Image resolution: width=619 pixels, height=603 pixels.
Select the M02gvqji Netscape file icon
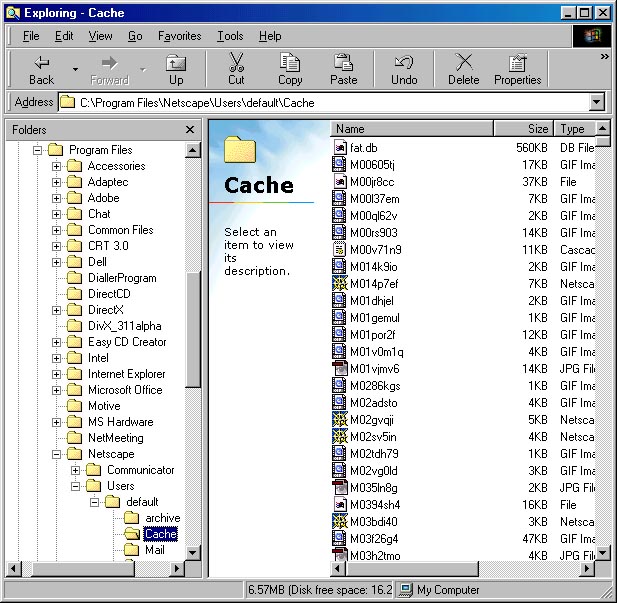(x=339, y=419)
